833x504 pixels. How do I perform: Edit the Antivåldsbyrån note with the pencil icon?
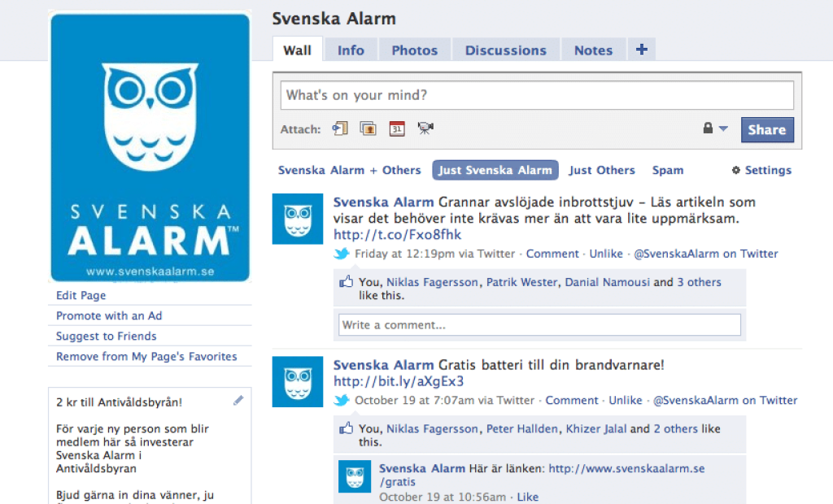(238, 400)
